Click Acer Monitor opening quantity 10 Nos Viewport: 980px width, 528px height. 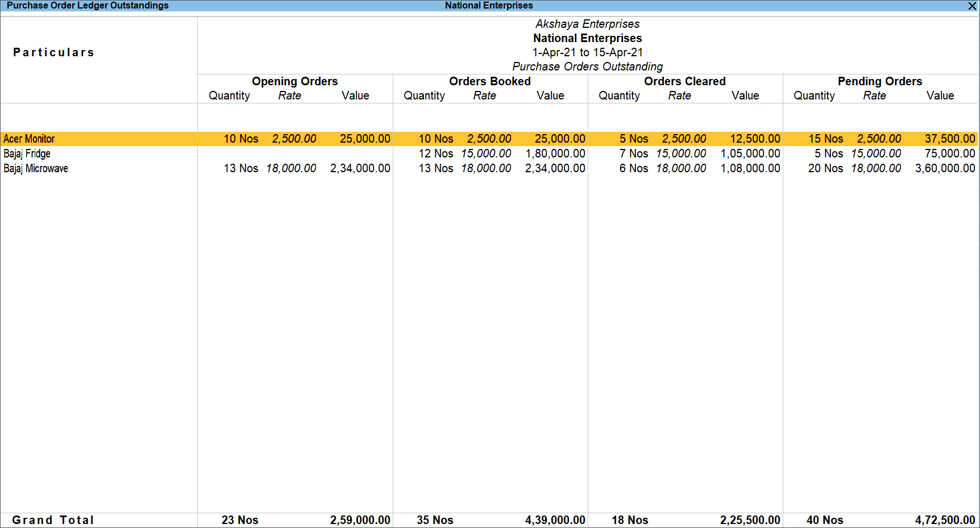tap(241, 139)
